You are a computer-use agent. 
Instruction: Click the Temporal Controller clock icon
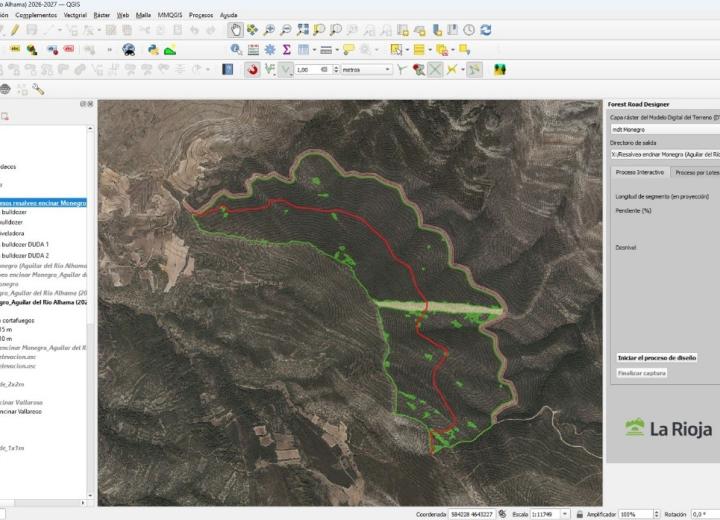coord(469,30)
